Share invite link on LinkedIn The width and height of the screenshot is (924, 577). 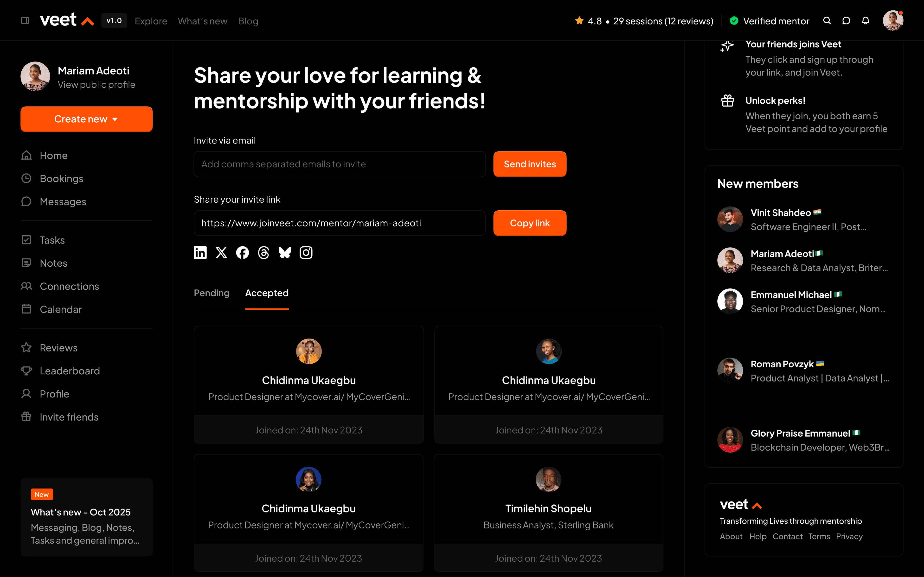click(200, 253)
